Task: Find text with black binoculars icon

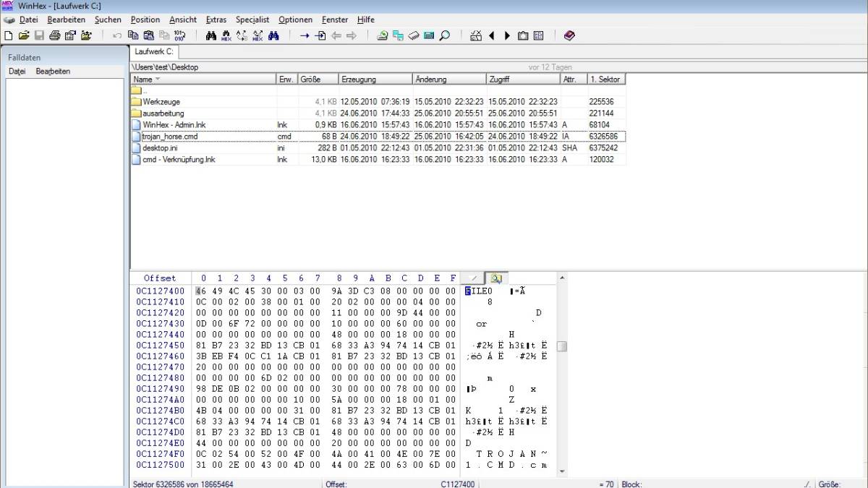Action: coord(210,35)
